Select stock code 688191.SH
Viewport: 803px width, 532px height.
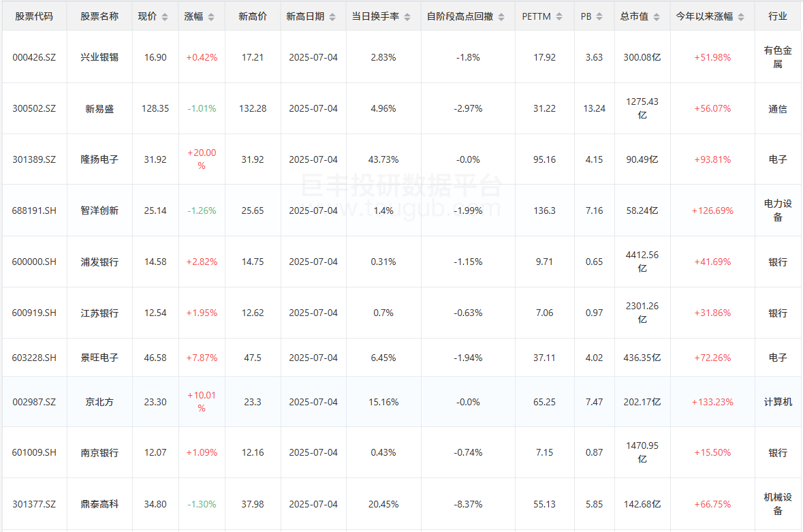34,210
